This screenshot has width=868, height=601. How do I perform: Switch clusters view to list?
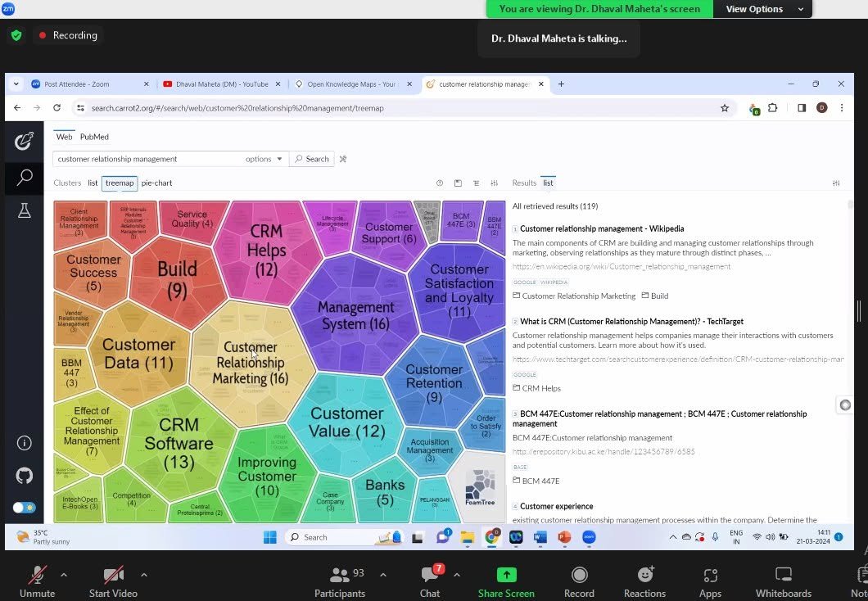93,183
